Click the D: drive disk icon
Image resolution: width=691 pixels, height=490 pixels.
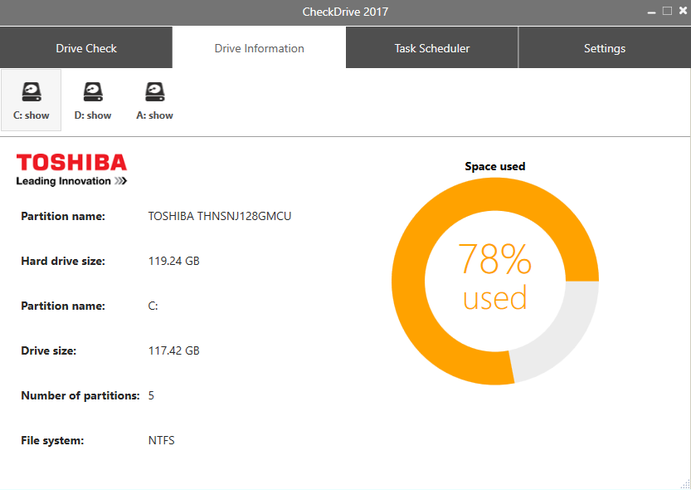[93, 92]
